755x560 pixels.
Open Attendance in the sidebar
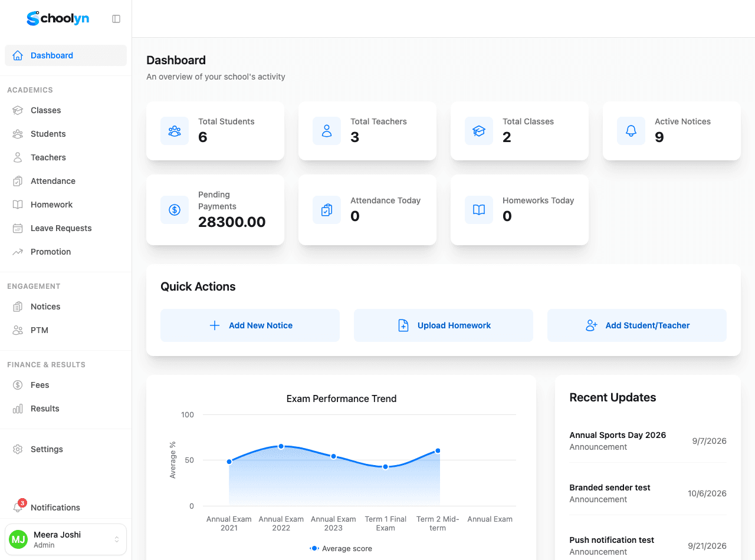(x=65, y=181)
